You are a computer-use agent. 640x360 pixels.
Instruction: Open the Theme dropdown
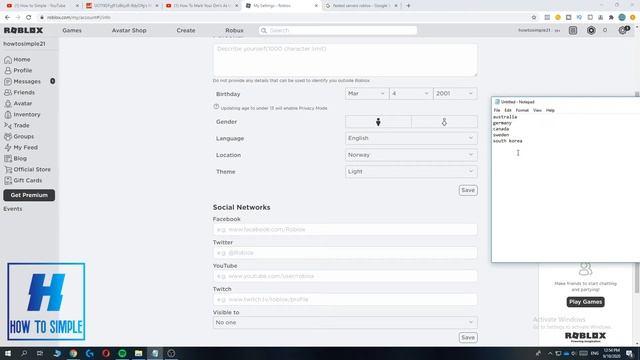[x=411, y=172]
